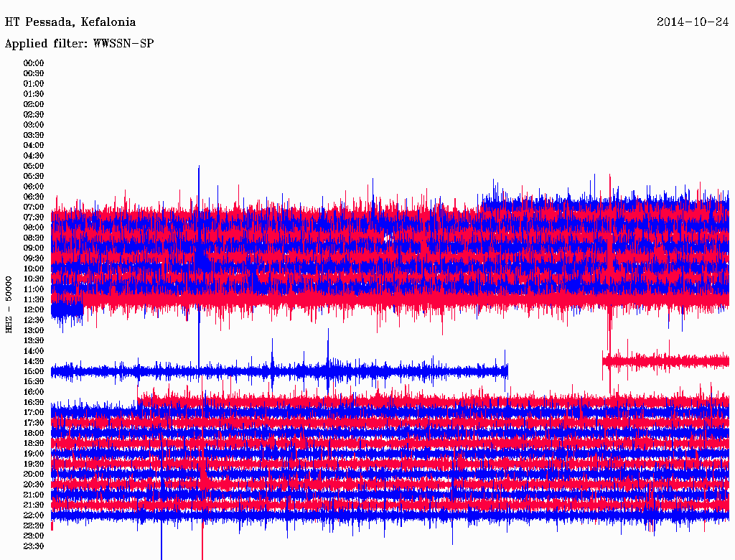The image size is (735, 560).
Task: Click the 21:30 time label
Action: [x=34, y=505]
